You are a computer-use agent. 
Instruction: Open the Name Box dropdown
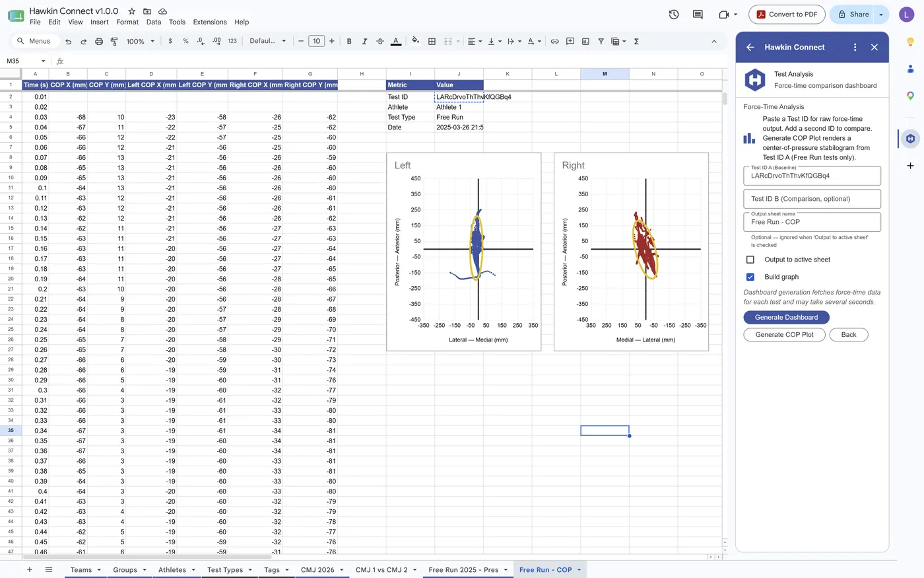click(x=43, y=61)
